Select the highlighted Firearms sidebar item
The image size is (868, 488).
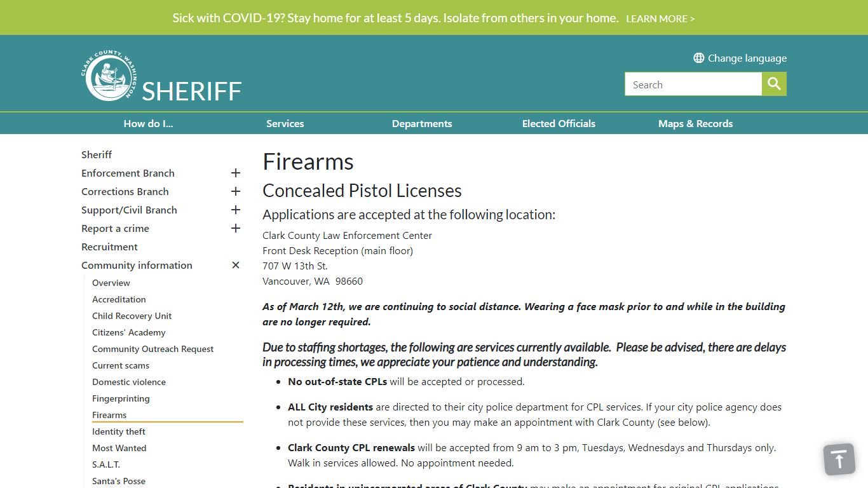click(x=109, y=415)
